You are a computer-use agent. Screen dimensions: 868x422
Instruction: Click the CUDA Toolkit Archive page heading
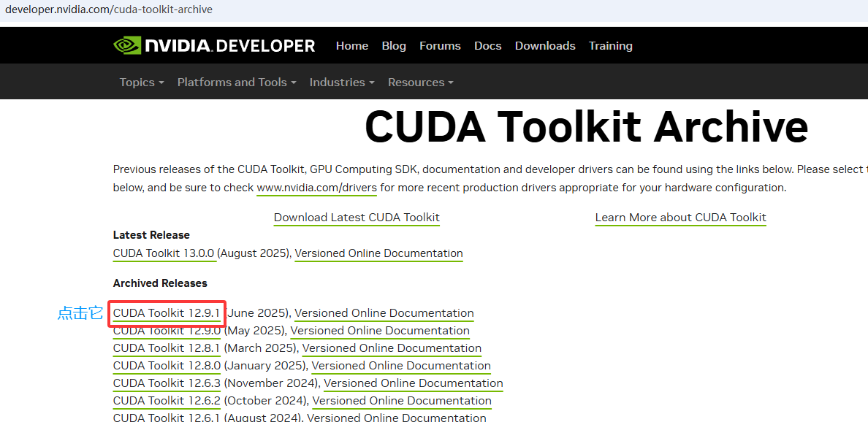[x=586, y=128]
